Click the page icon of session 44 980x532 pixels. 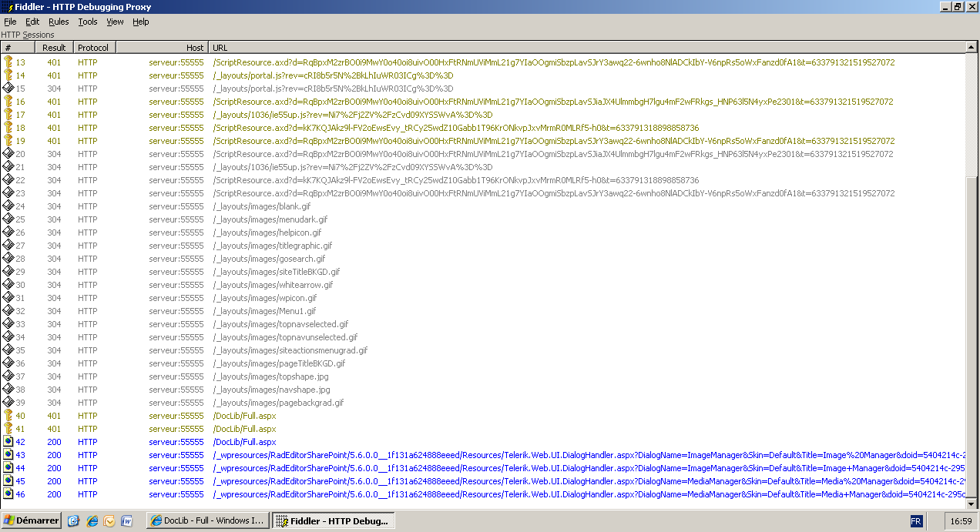[8, 468]
